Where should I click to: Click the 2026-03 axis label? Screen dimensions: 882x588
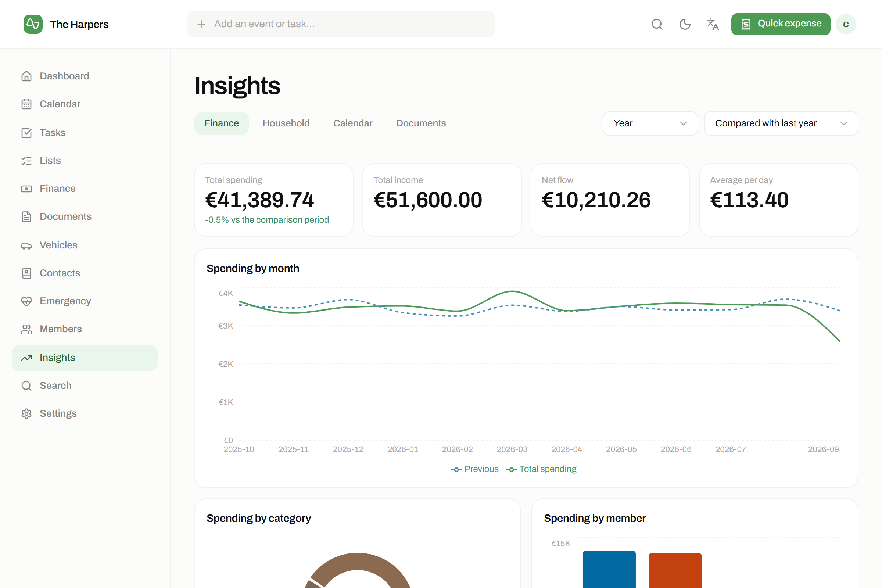pyautogui.click(x=512, y=449)
